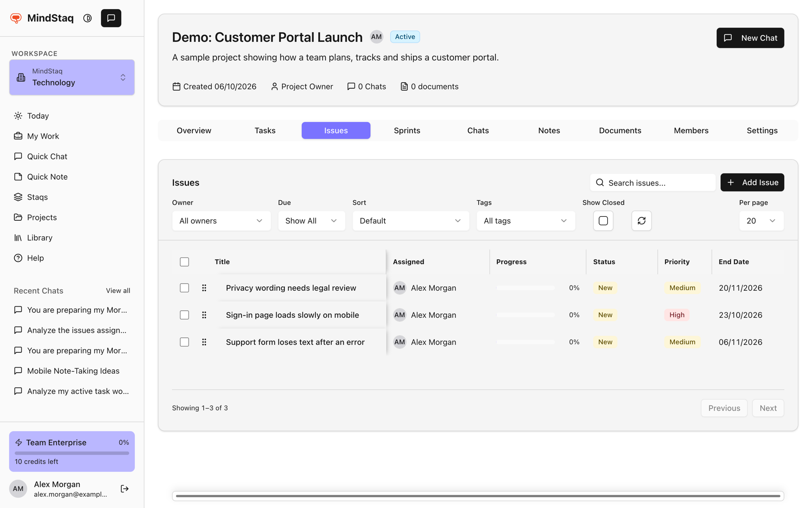Click the Add Issue button
The width and height of the screenshot is (812, 508).
pos(752,182)
